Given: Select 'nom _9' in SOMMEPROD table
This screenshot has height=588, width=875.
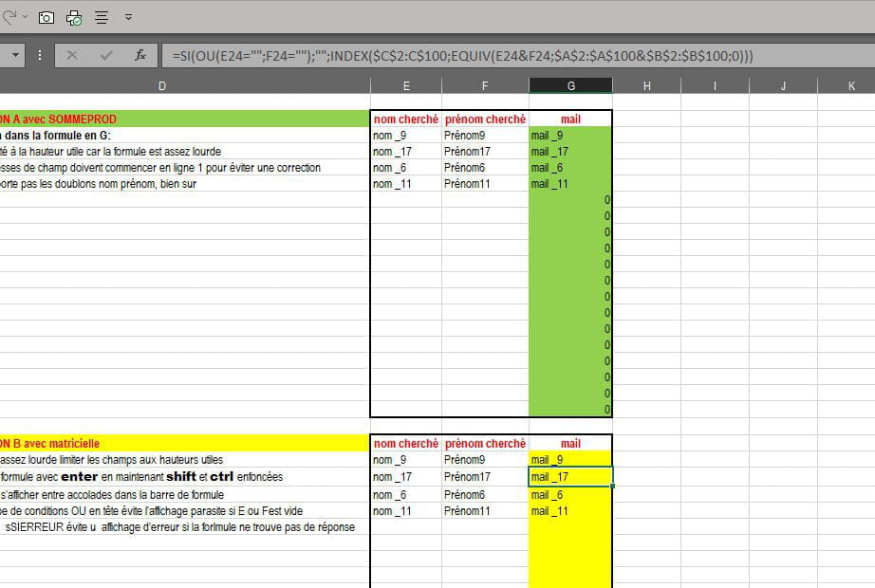Looking at the screenshot, I should [405, 135].
